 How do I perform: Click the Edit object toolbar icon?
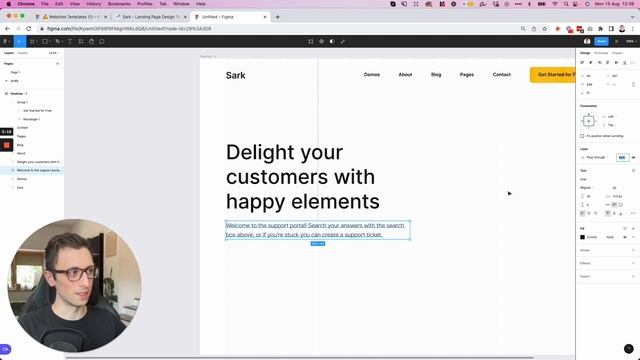coord(311,41)
